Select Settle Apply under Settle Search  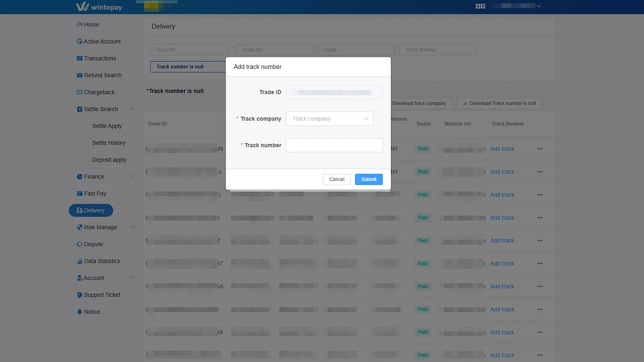(x=106, y=126)
